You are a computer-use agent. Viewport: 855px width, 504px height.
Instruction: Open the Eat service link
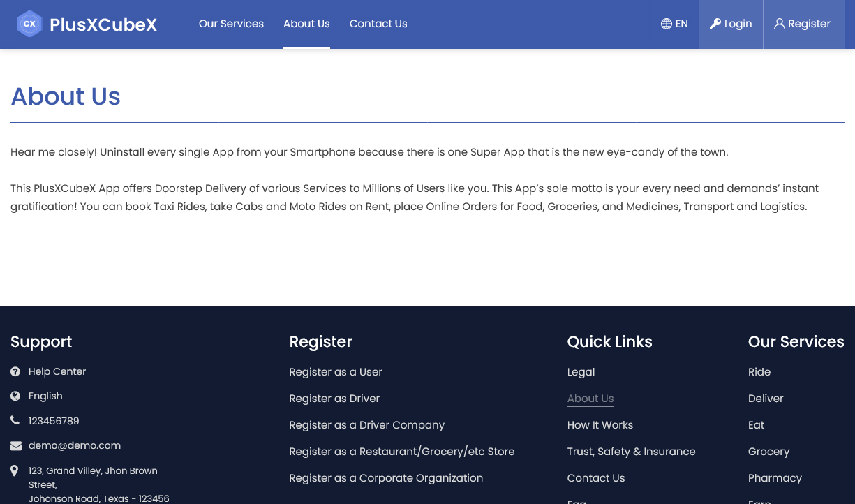point(756,425)
